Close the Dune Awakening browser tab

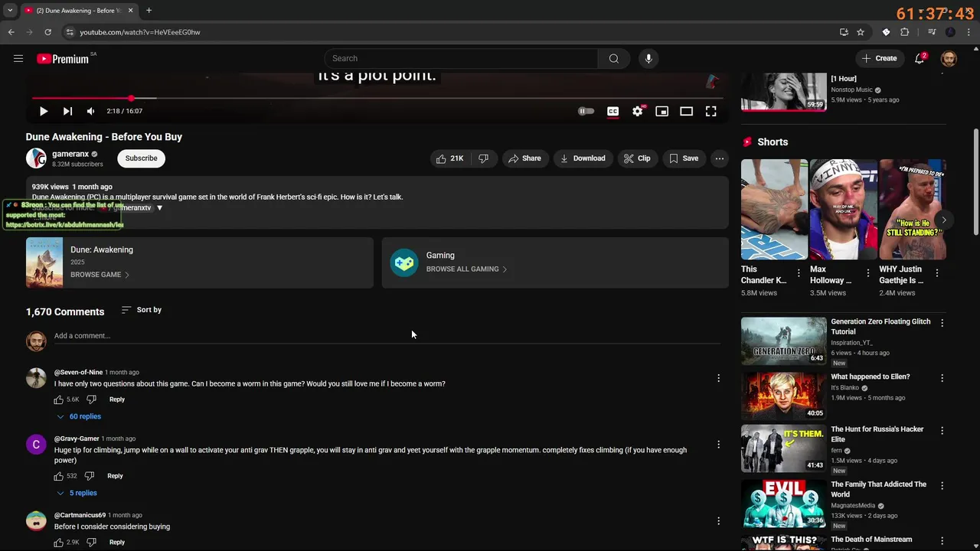click(x=130, y=11)
